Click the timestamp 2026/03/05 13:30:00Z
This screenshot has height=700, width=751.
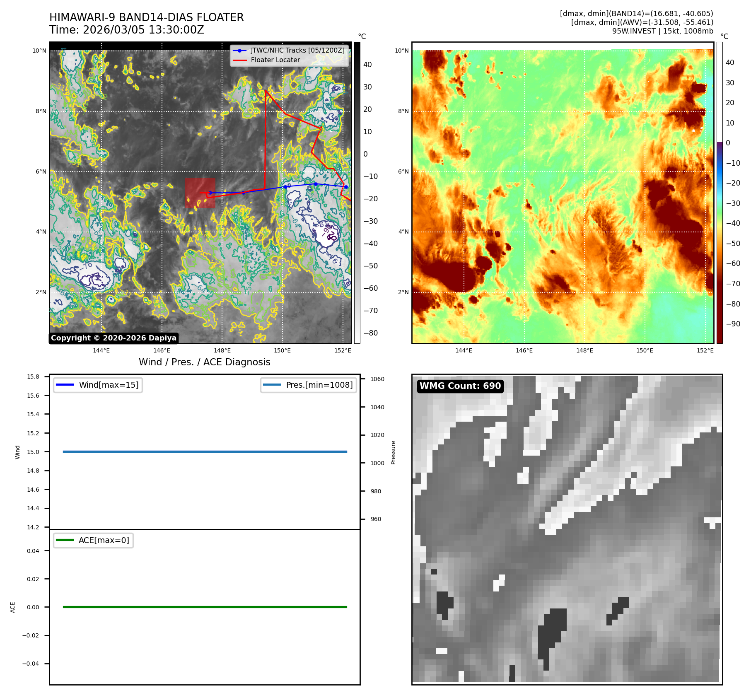point(143,30)
